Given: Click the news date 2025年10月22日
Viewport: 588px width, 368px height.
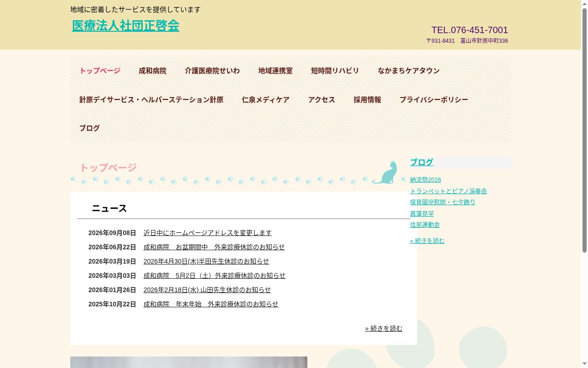Looking at the screenshot, I should pyautogui.click(x=112, y=304).
